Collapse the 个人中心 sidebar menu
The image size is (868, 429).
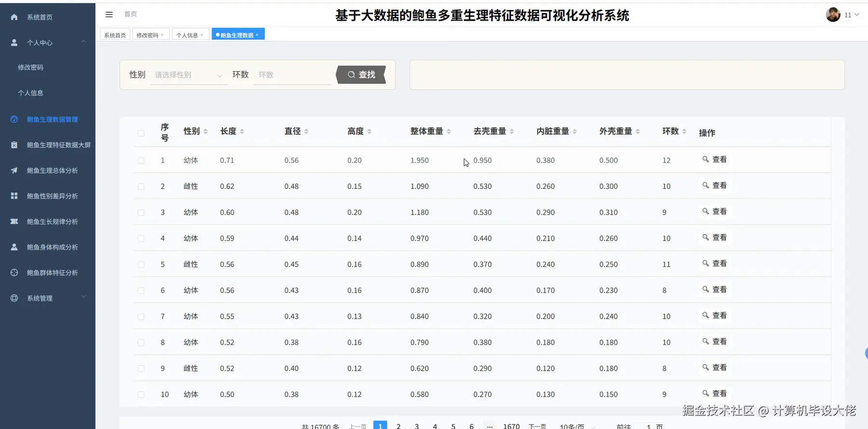[83, 42]
